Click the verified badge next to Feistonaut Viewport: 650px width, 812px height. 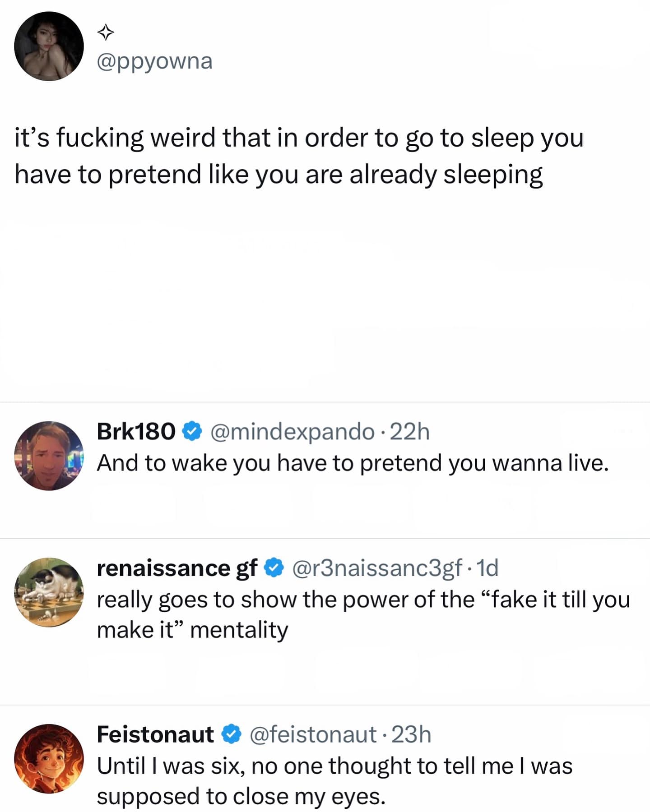pyautogui.click(x=231, y=734)
